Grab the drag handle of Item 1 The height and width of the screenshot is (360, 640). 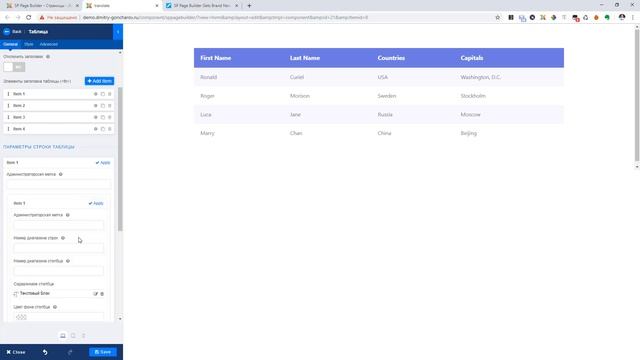click(x=8, y=94)
